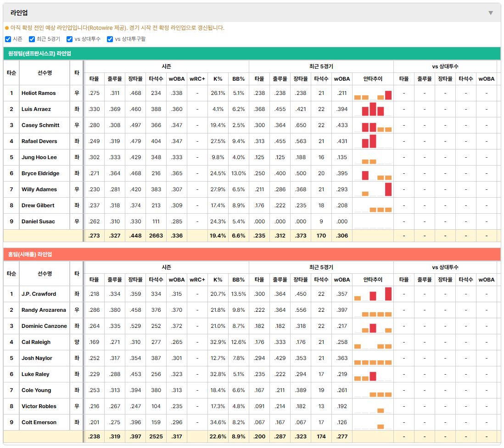Sort away lineup by wOBA season column
The height and width of the screenshot is (448, 504).
(177, 79)
